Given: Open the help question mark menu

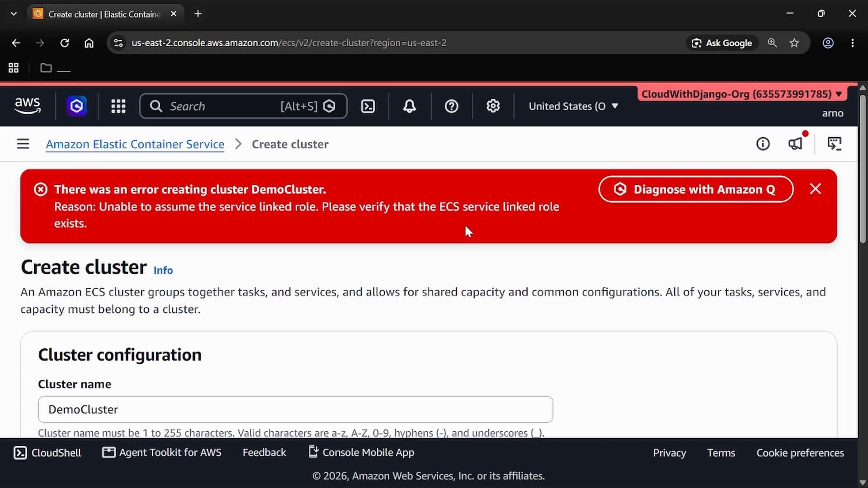Looking at the screenshot, I should point(452,106).
